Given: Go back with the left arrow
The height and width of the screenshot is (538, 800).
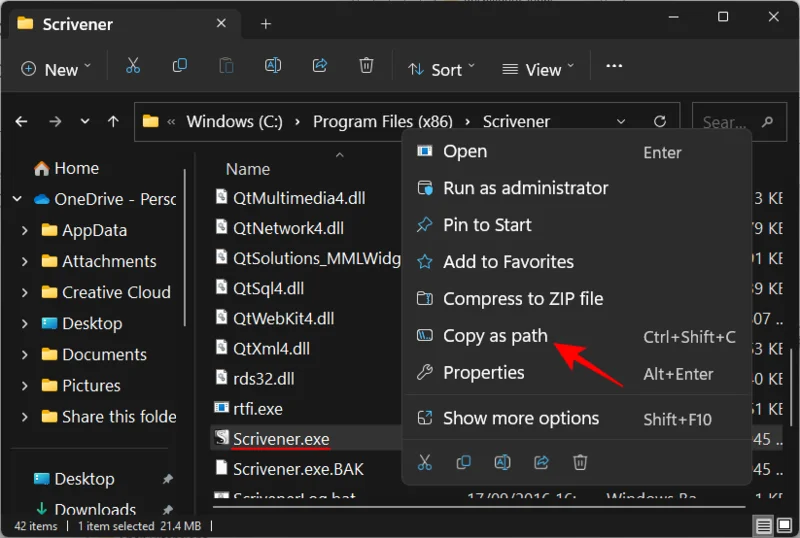Looking at the screenshot, I should tap(21, 121).
